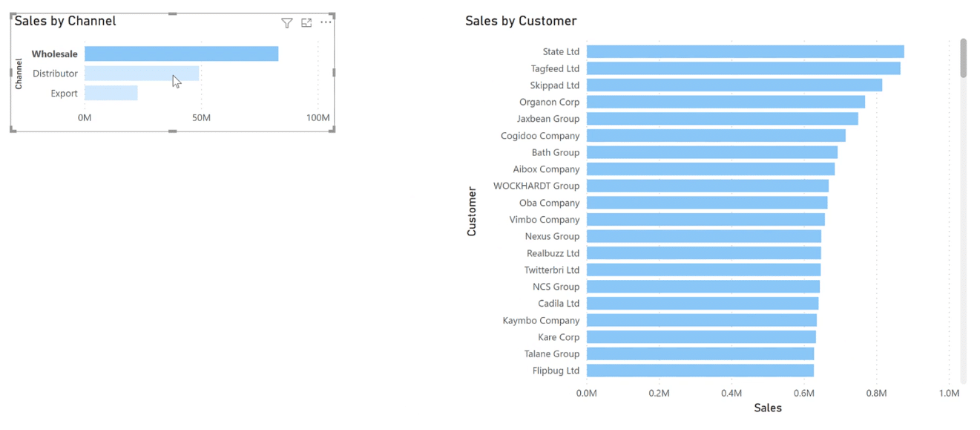The width and height of the screenshot is (980, 430).
Task: Click the Sales by Customer title
Action: pos(521,21)
